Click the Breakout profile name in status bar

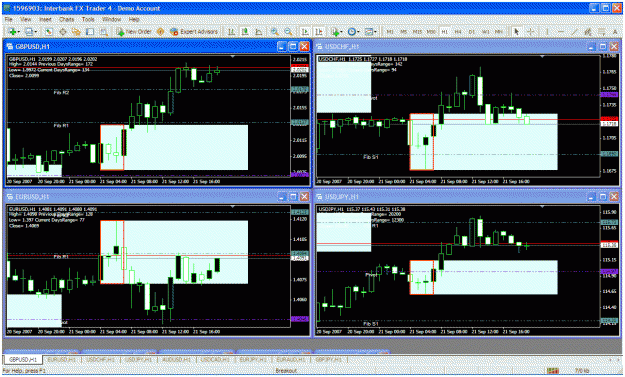pos(286,371)
